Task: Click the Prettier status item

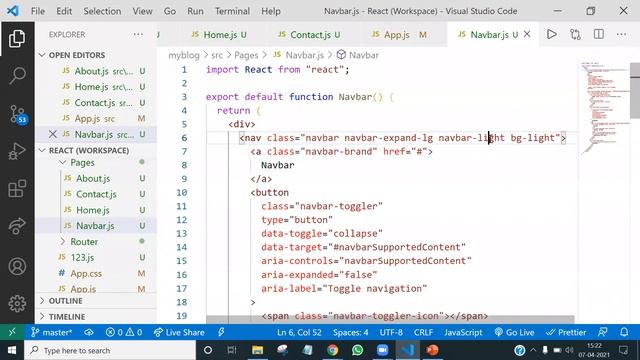Action: tap(566, 332)
